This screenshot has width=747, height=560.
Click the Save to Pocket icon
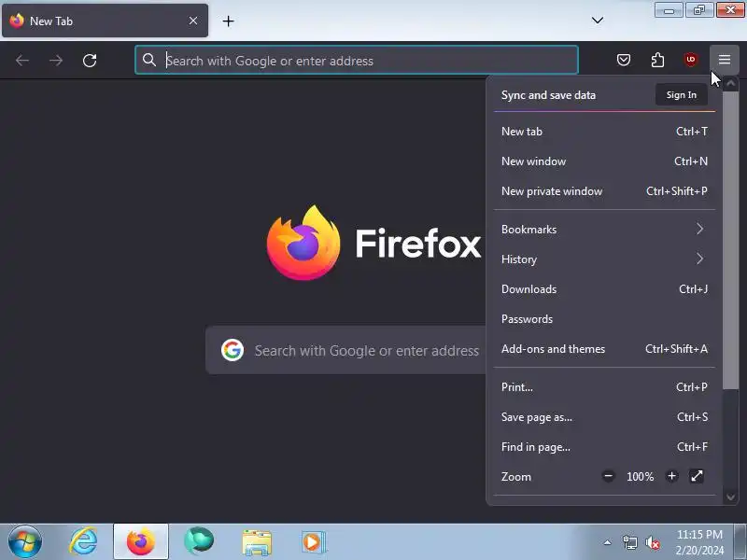624,60
